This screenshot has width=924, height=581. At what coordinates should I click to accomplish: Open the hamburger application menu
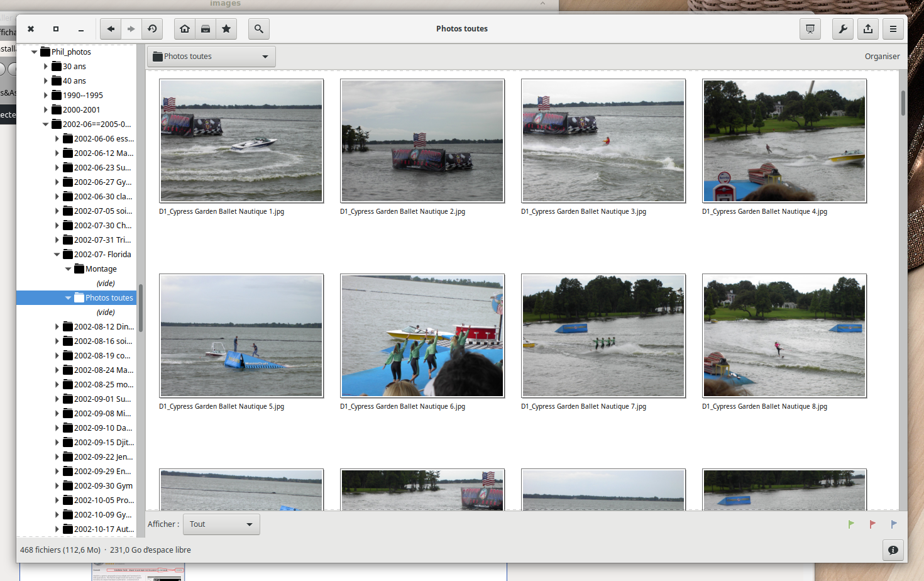893,29
